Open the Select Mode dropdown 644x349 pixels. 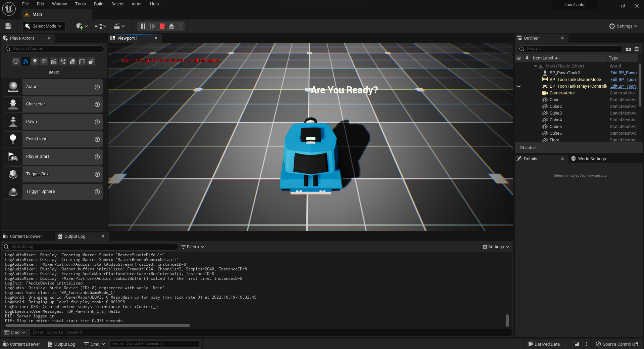click(x=44, y=26)
